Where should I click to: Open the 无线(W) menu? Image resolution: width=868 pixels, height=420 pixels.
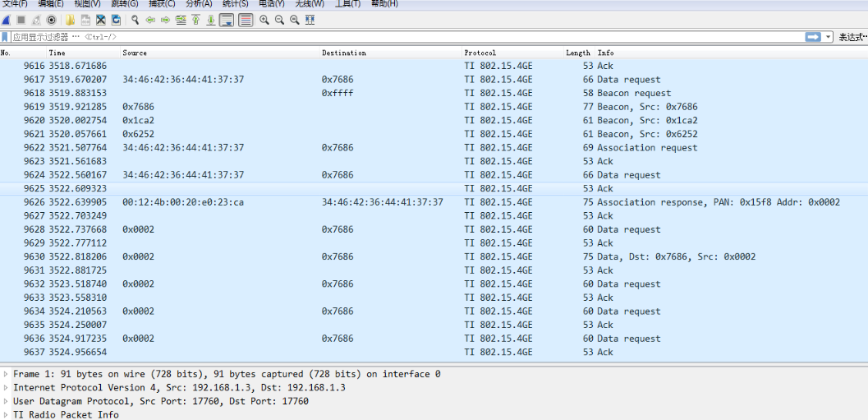pyautogui.click(x=310, y=4)
